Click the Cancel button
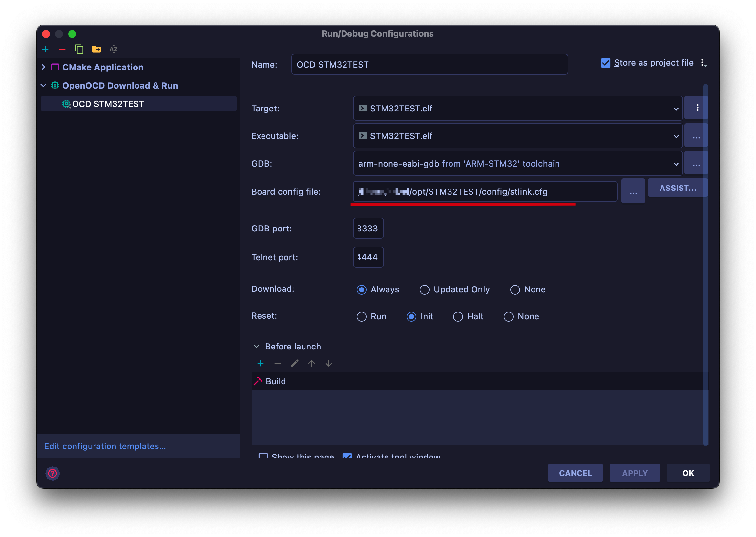 (575, 473)
